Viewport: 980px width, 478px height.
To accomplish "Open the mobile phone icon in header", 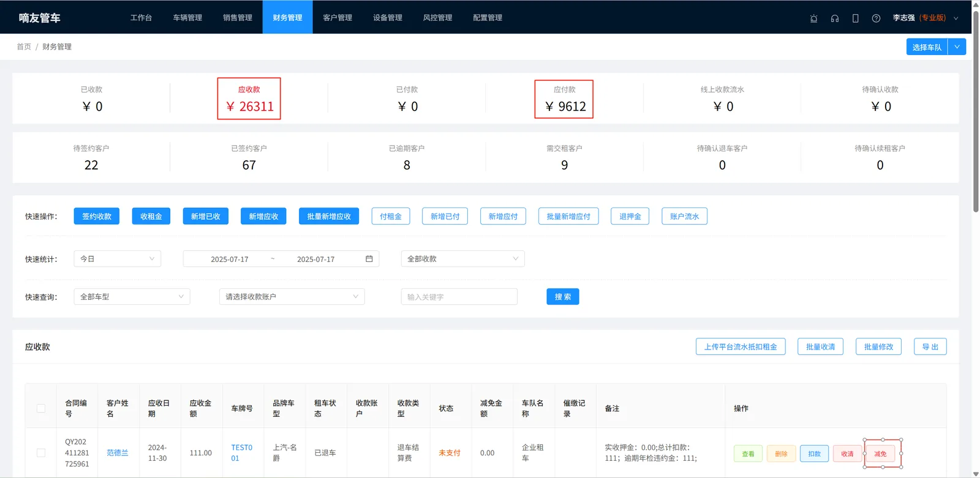I will click(855, 18).
